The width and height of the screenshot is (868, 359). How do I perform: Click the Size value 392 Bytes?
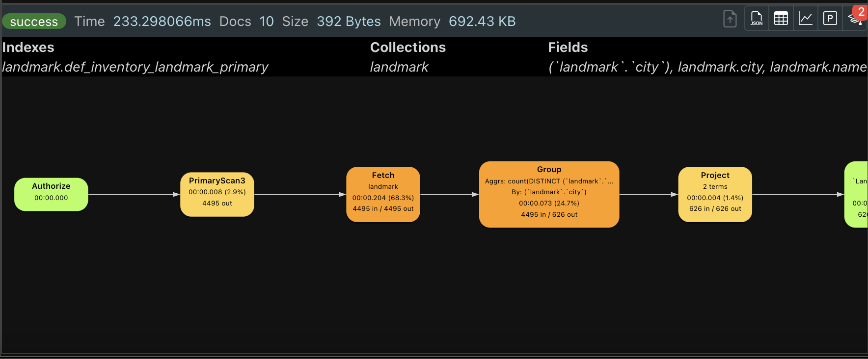[349, 22]
